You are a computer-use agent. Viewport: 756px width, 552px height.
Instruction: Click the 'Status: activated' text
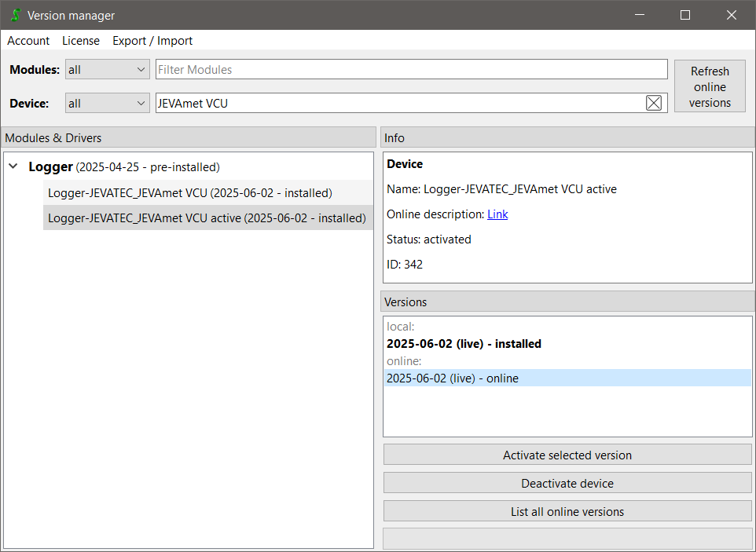(x=428, y=239)
